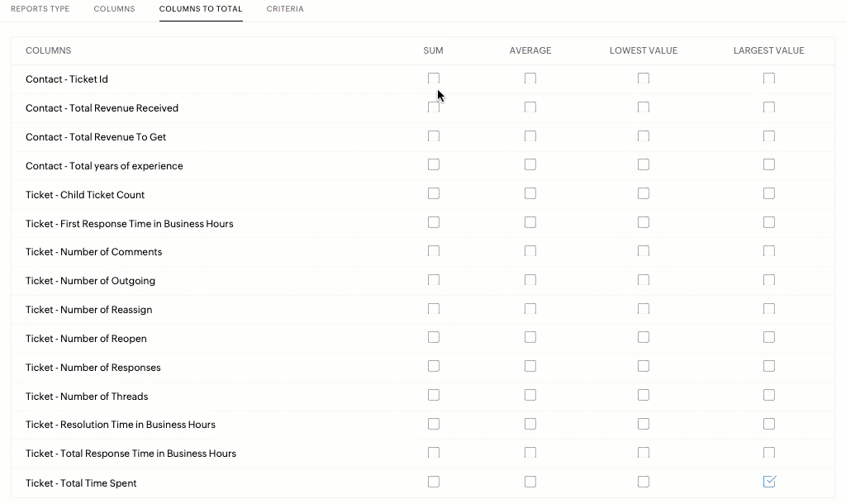Enable Lowest Value for Ticket - Number of Comments
Viewport: 846px width, 504px height.
tap(644, 251)
